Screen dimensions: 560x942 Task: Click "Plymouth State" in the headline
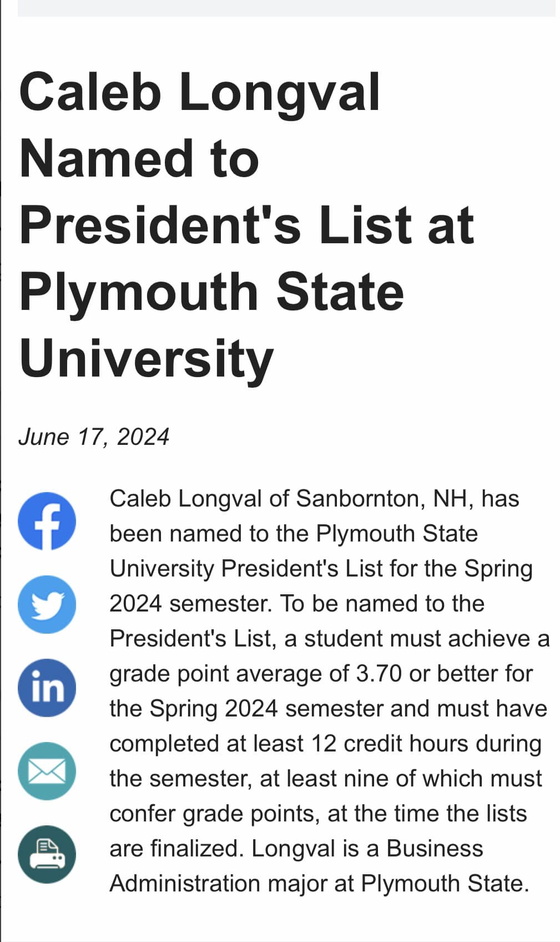211,292
